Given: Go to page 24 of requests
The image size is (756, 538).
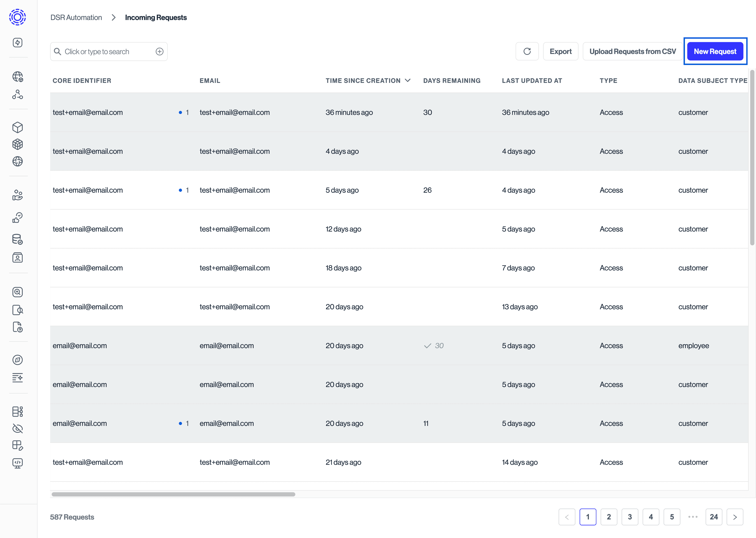Looking at the screenshot, I should click(714, 517).
